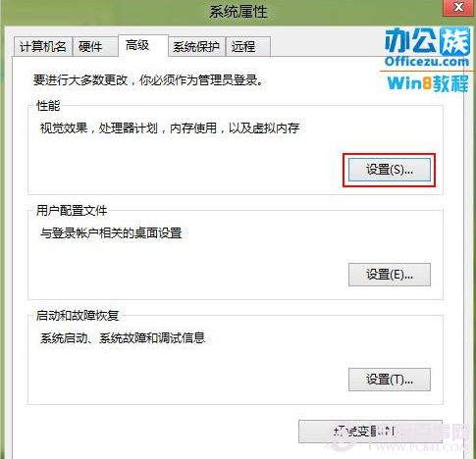476x459 pixels.
Task: Switch to the 计算机名 tab
Action: click(x=43, y=47)
